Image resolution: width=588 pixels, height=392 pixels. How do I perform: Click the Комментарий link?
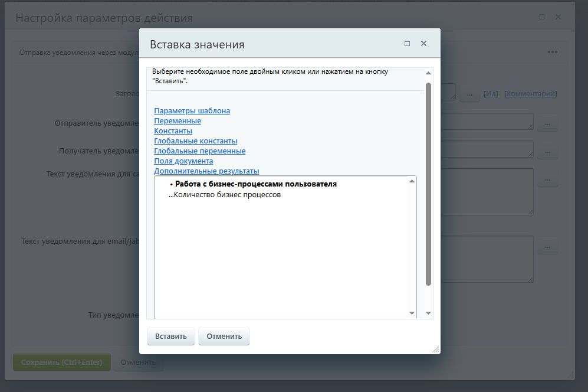point(530,94)
